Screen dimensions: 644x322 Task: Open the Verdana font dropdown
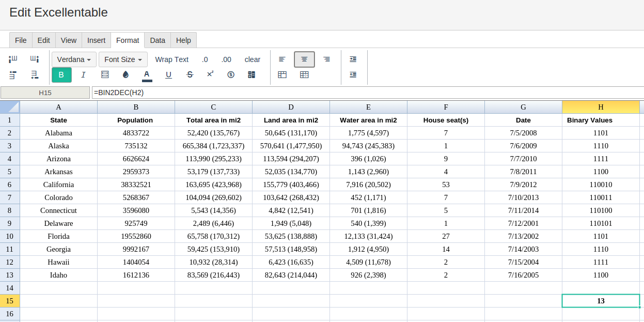[x=74, y=59]
